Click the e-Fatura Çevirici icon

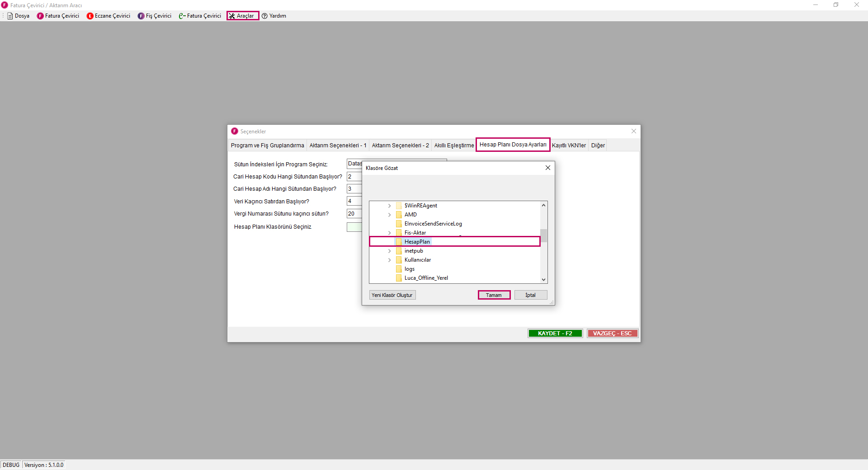[182, 16]
